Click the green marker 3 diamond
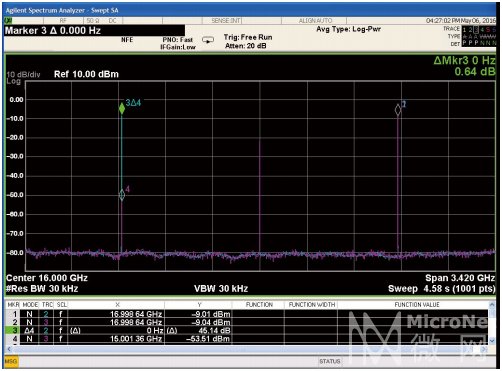 [122, 108]
